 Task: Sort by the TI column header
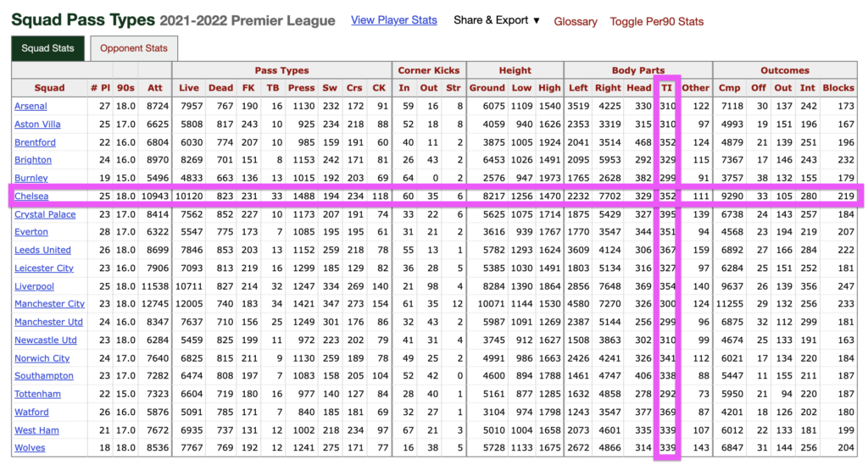click(666, 88)
